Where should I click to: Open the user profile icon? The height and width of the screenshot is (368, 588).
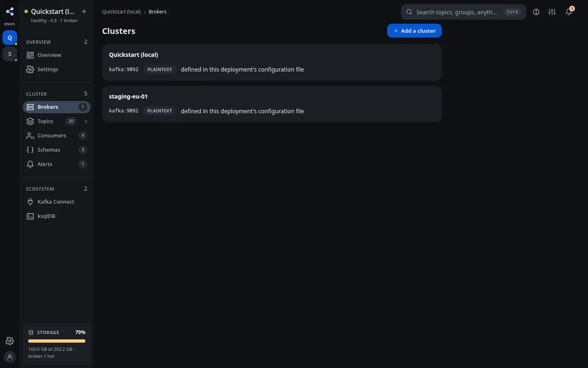10,357
